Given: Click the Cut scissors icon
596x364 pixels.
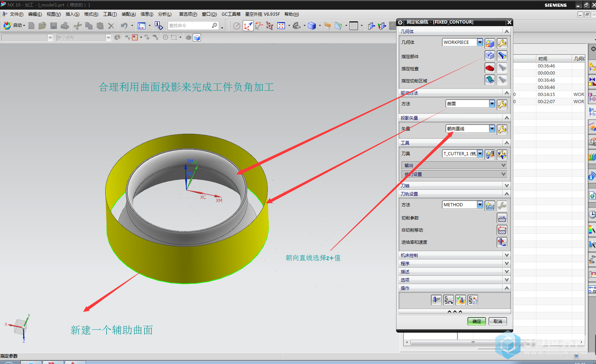Looking at the screenshot, I should tap(77, 26).
